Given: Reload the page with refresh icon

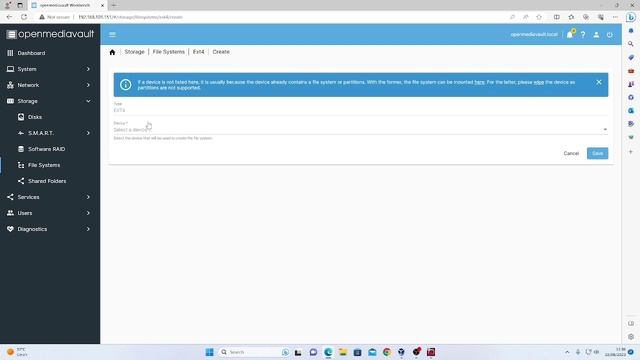Looking at the screenshot, I should coord(24,17).
